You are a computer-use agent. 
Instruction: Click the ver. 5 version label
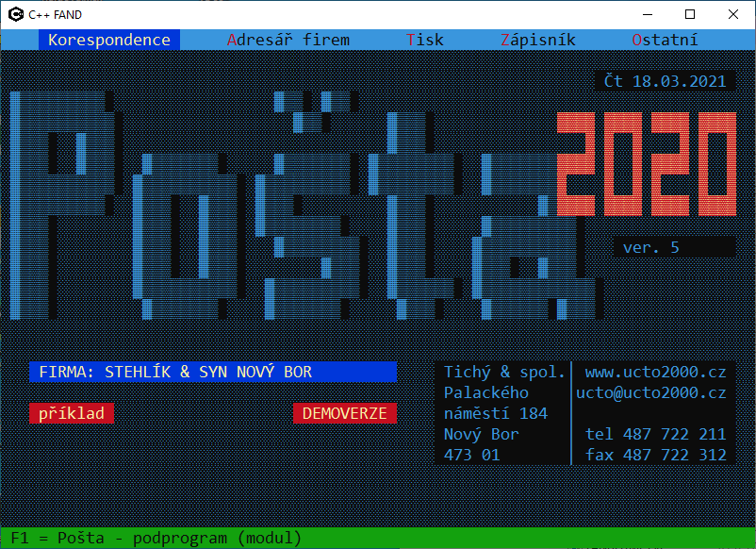click(x=651, y=247)
